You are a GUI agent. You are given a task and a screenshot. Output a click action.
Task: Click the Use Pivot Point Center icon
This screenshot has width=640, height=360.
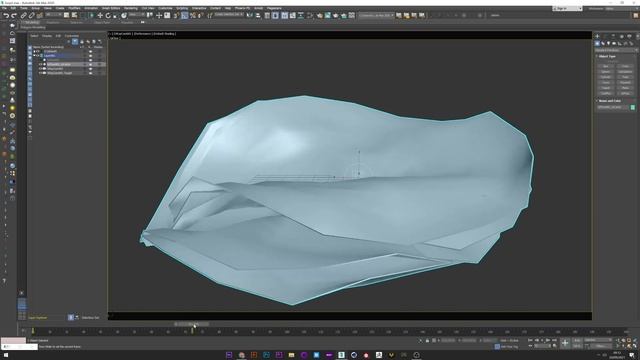click(x=150, y=15)
